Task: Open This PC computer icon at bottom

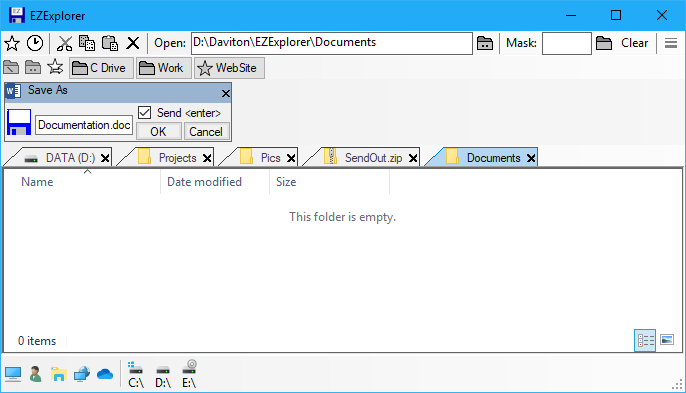Action: [x=13, y=374]
